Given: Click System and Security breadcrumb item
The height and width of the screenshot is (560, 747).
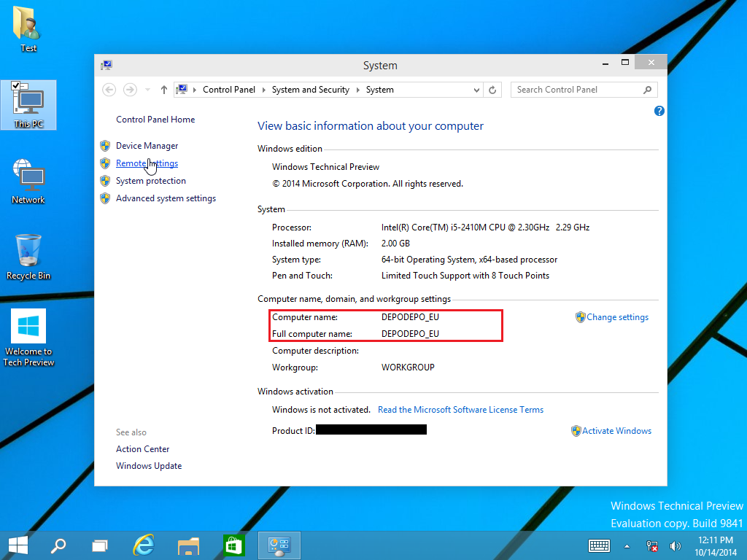Looking at the screenshot, I should 310,90.
